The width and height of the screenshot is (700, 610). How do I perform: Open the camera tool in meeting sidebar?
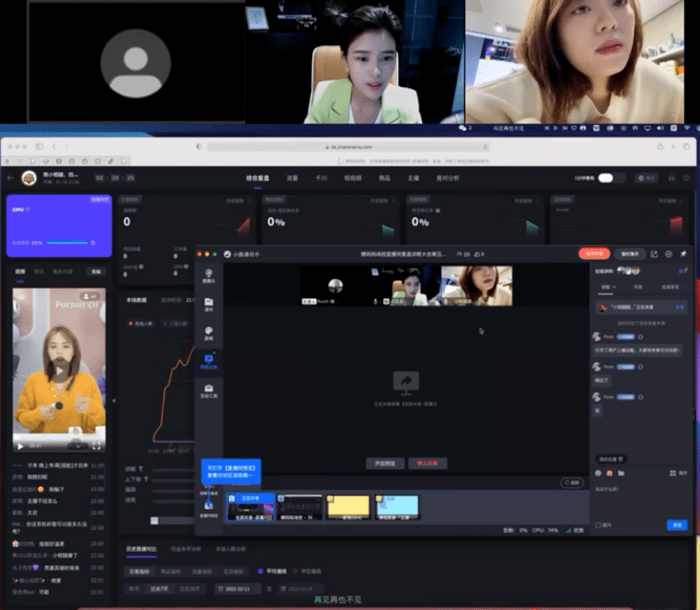pos(209,276)
